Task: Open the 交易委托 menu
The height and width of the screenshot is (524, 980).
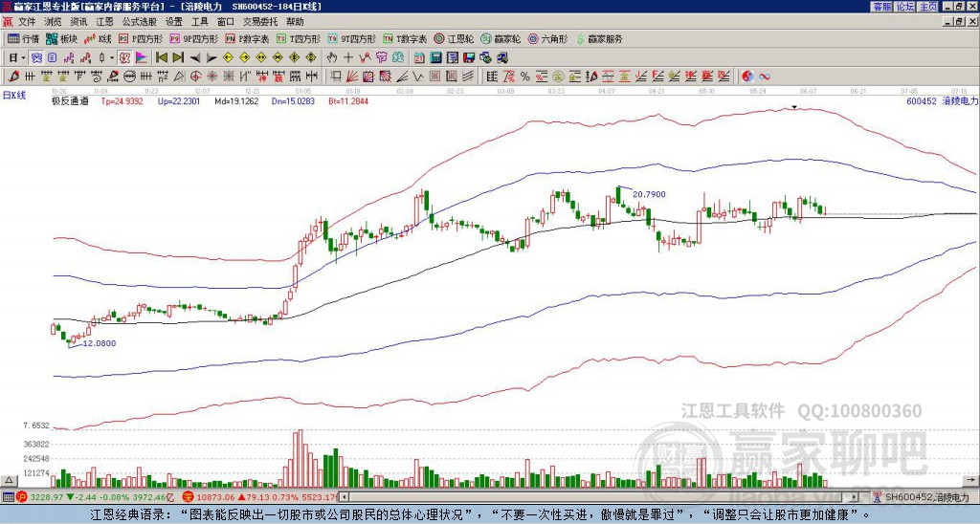Action: coord(260,22)
